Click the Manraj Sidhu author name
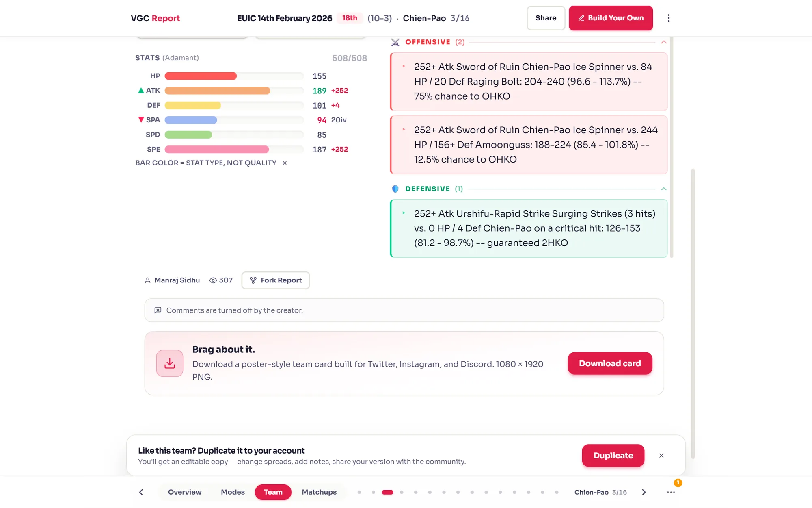This screenshot has width=812, height=508. point(177,280)
